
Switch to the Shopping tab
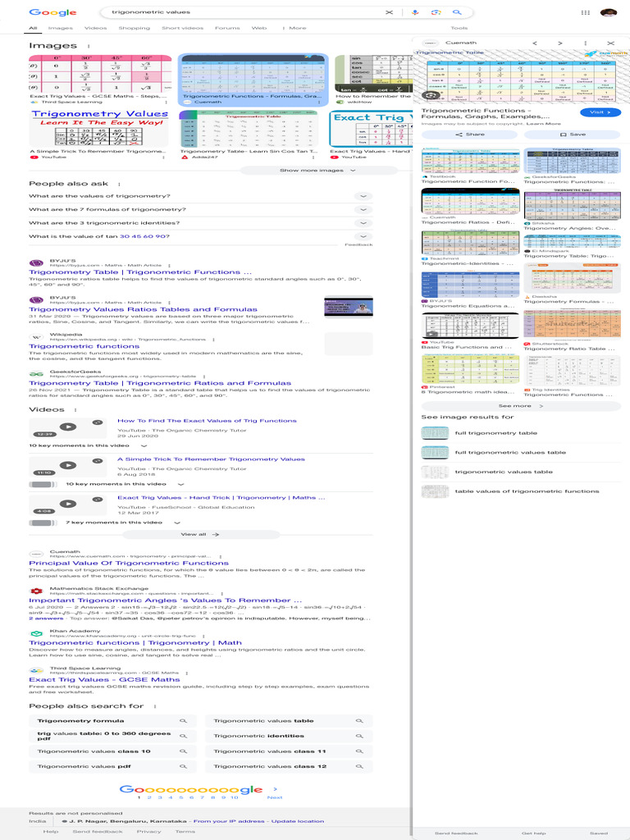134,28
